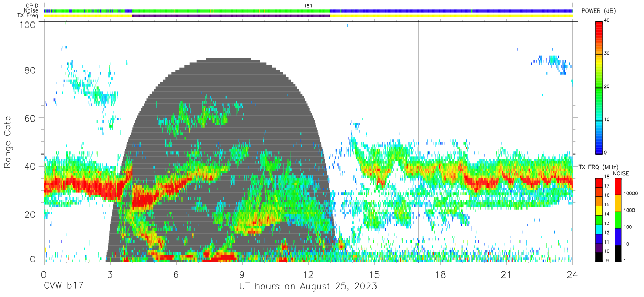Click the "CPID" row label at top left
Screen dimensions: 644x297
pos(32,6)
